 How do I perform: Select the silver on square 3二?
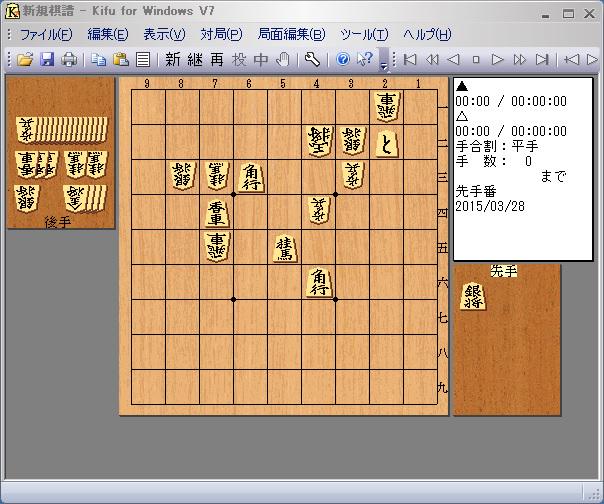[352, 141]
